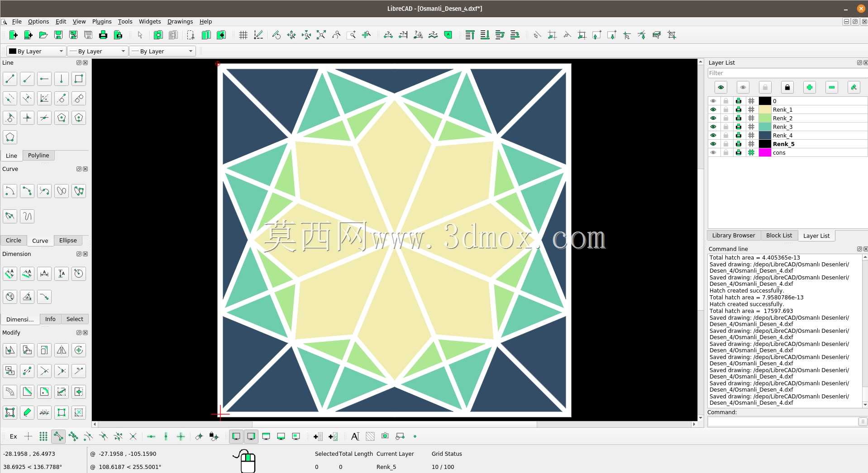This screenshot has width=868, height=473.
Task: Select the Polygon tool at the bottom of the Line panel
Action: click(x=10, y=137)
